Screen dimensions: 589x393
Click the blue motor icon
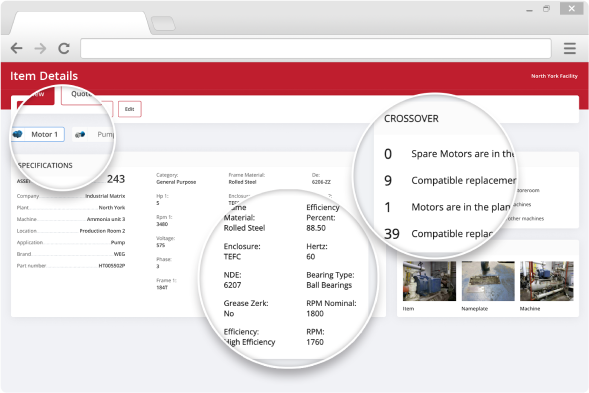(17, 134)
